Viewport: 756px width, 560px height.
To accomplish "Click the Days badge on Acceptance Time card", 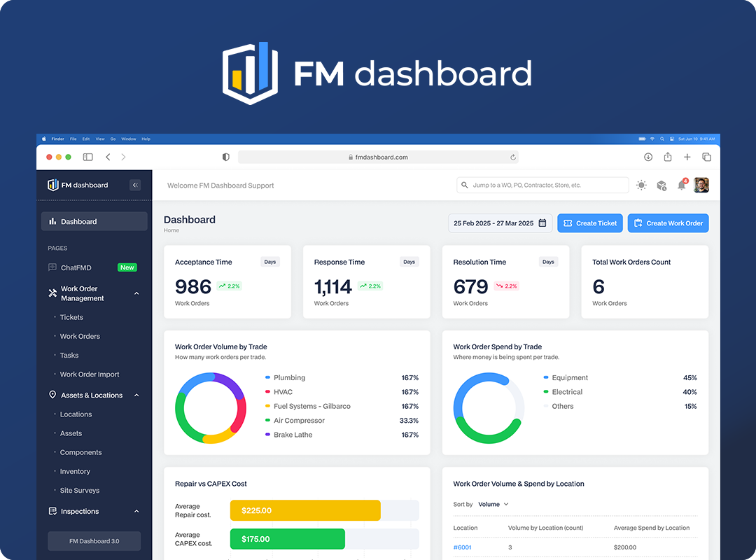I will coord(270,262).
